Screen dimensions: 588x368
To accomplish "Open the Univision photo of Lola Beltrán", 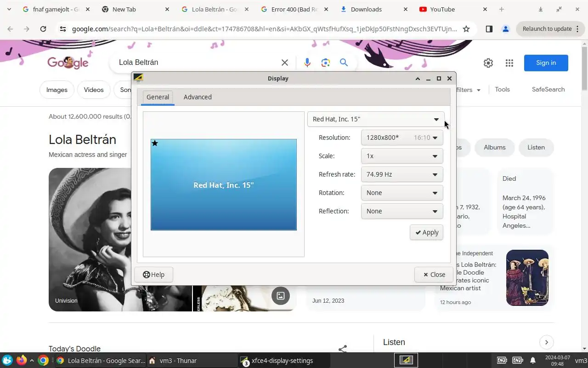I will 120,239.
